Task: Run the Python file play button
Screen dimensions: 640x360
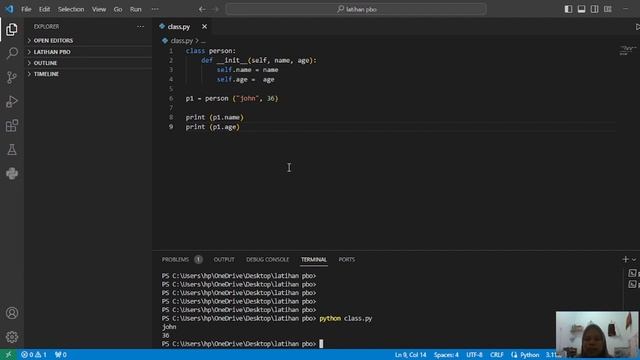Action: (x=637, y=27)
